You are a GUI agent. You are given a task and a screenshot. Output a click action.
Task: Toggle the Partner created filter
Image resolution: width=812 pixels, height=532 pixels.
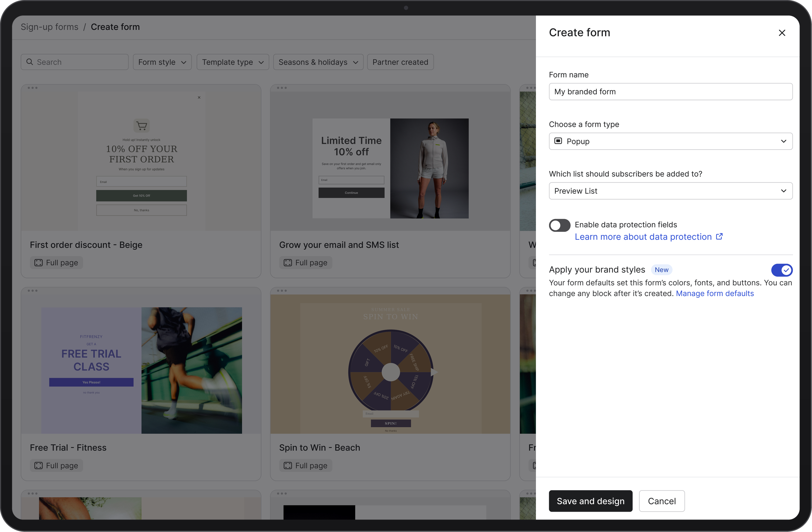(400, 62)
